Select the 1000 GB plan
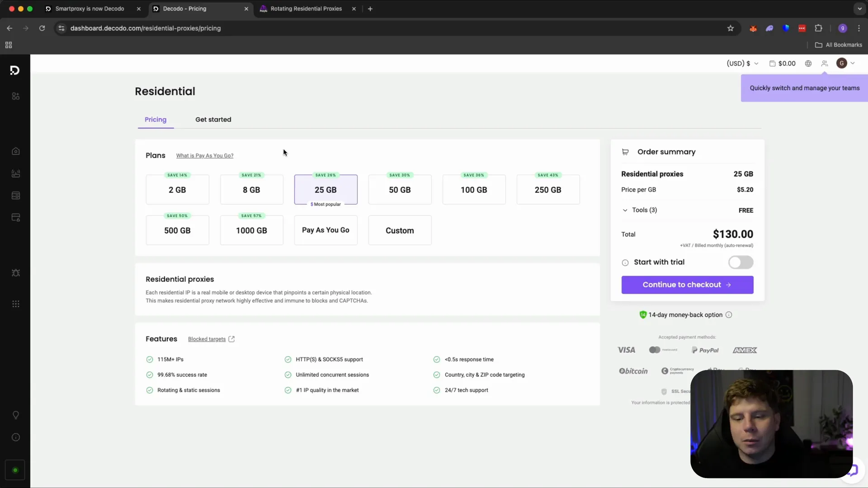 point(251,230)
